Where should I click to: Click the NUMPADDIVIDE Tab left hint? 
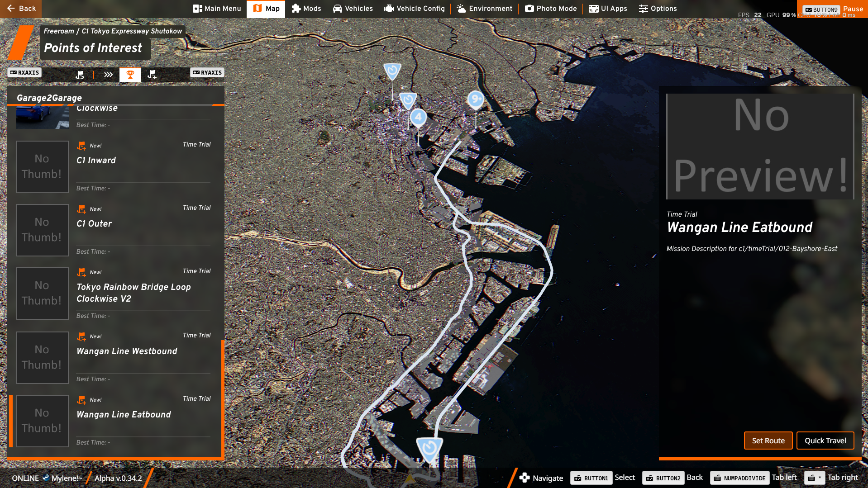click(x=754, y=478)
